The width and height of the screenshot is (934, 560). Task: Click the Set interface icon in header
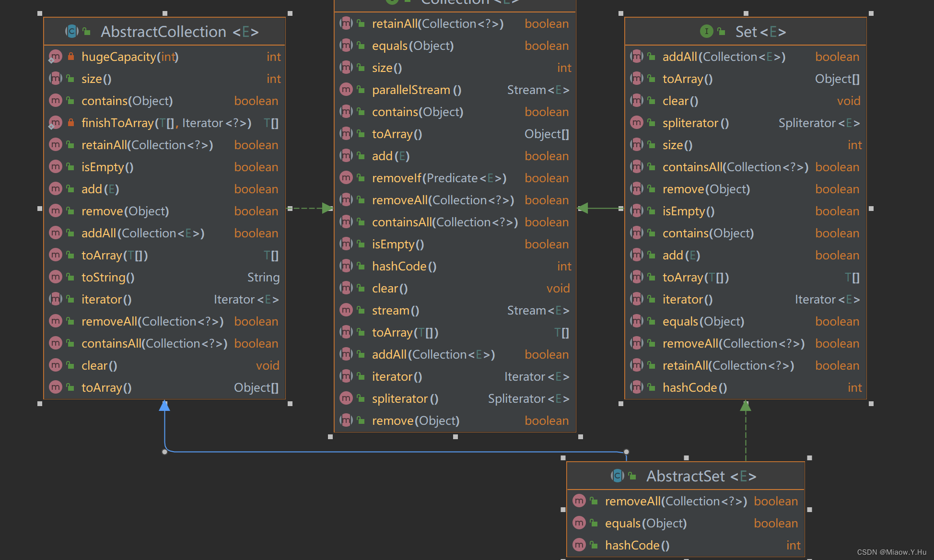tap(706, 32)
